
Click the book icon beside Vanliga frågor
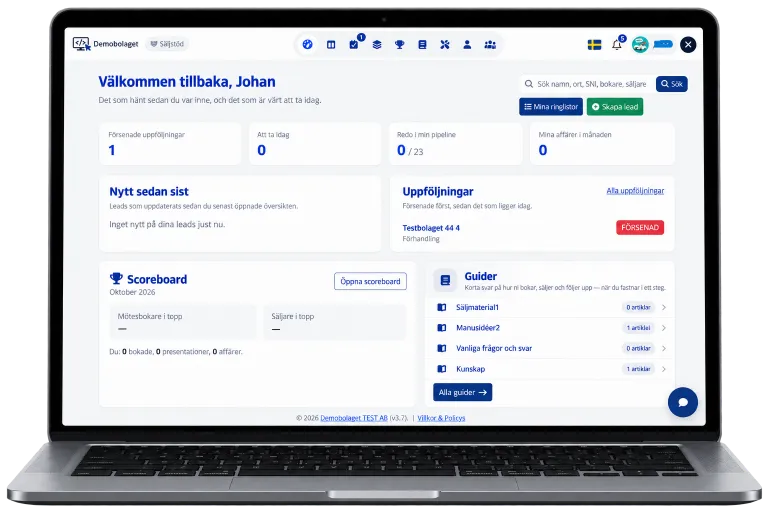[x=442, y=348]
